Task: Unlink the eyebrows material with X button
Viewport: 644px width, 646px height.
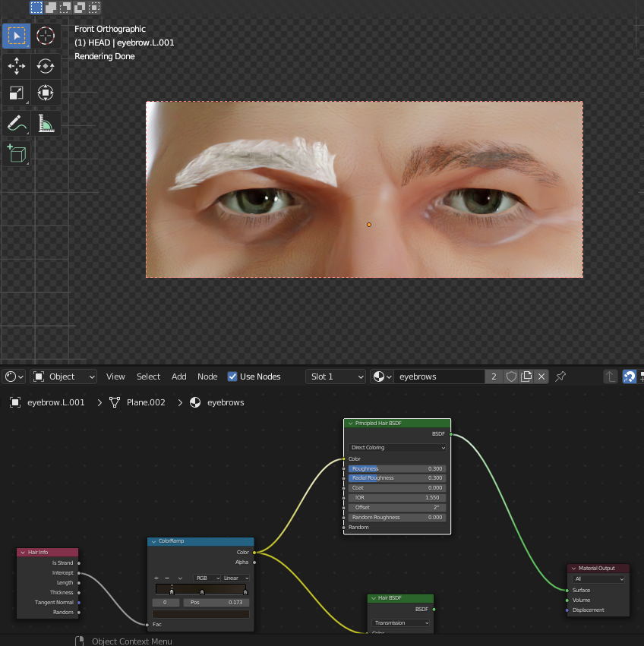Action: point(541,377)
